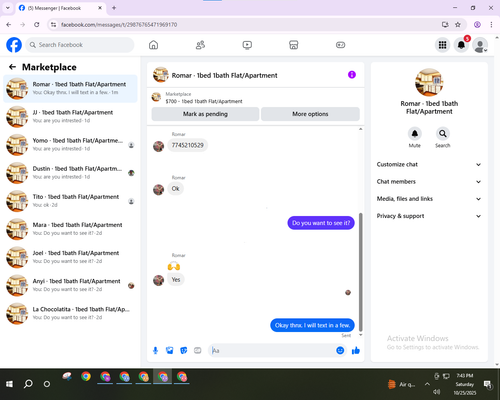Image resolution: width=500 pixels, height=400 pixels.
Task: Click the browser address bar URL
Action: click(119, 25)
